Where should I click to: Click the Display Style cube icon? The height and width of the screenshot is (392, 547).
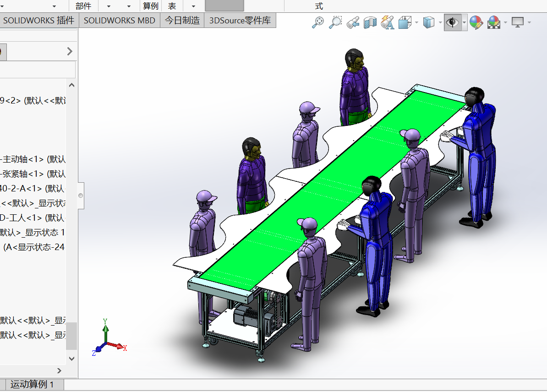point(429,22)
